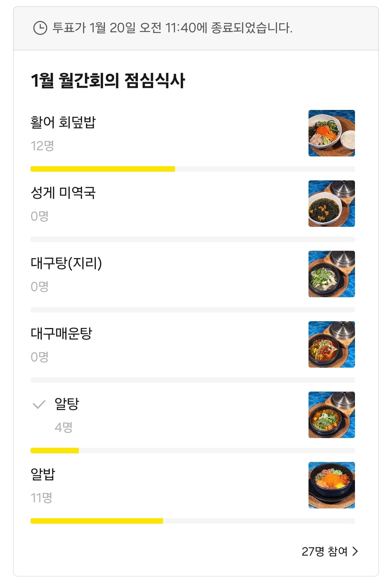View the 대구탕(지리) dish image
Viewport: 392px width, 585px height.
point(332,274)
